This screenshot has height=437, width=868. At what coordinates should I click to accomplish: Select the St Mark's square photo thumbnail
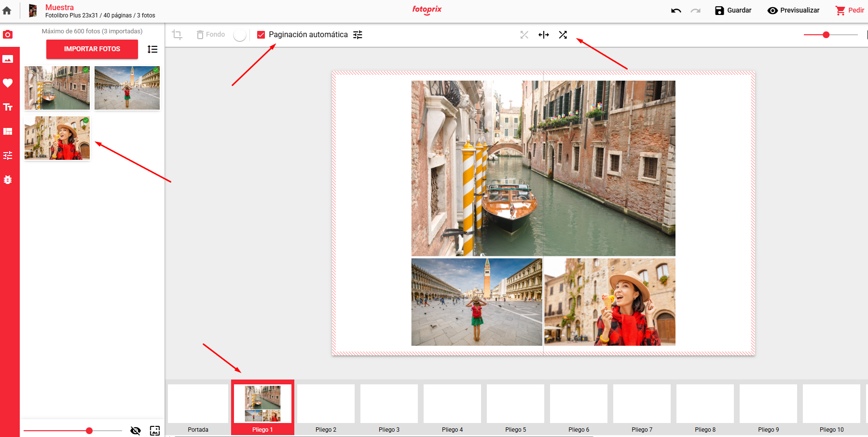[127, 88]
